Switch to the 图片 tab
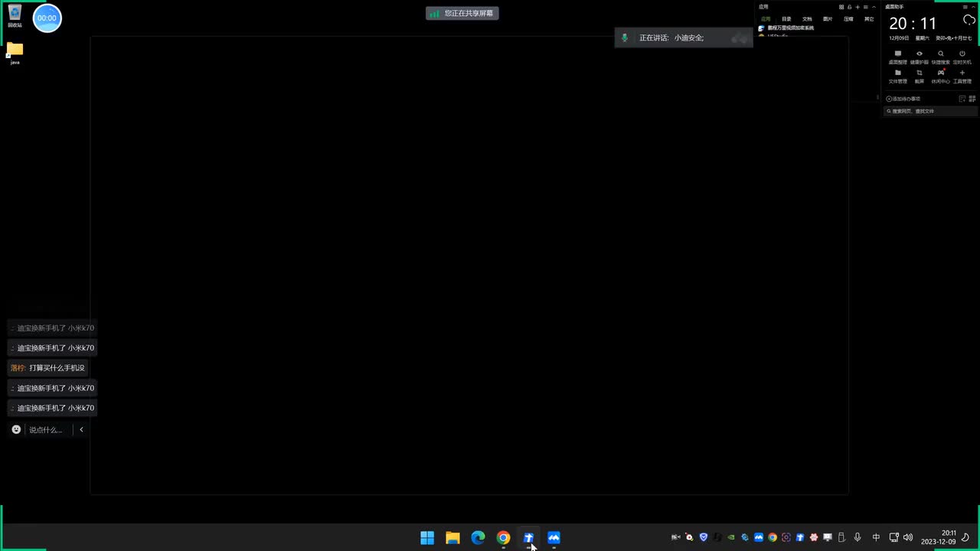Viewport: 980px width, 551px height. tap(828, 19)
